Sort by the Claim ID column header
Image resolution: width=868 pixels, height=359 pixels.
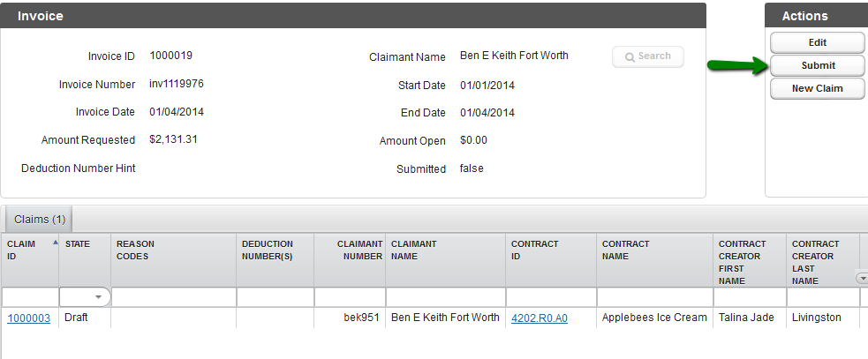coord(28,250)
